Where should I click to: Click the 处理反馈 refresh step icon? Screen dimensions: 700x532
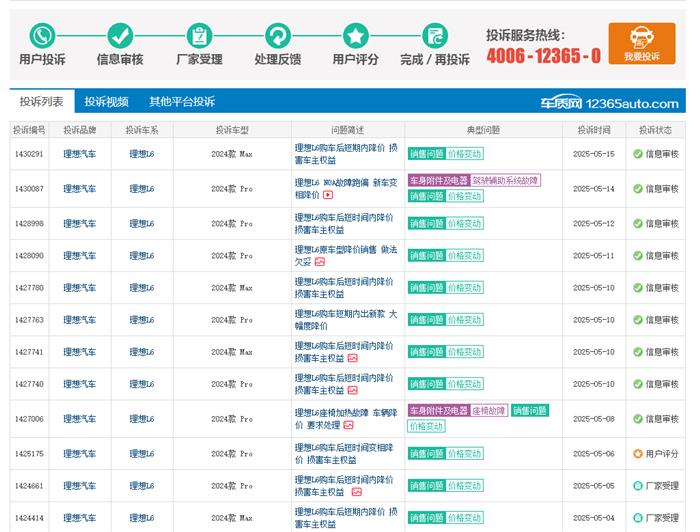[x=278, y=36]
